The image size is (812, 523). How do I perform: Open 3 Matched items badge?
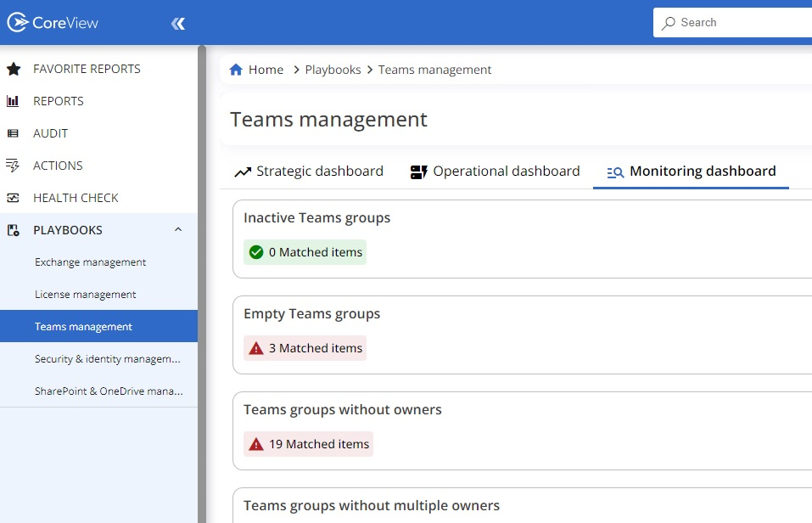coord(305,348)
